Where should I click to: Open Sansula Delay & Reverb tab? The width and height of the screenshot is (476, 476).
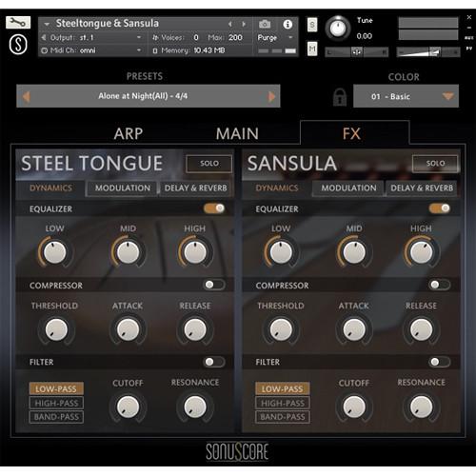tap(422, 188)
